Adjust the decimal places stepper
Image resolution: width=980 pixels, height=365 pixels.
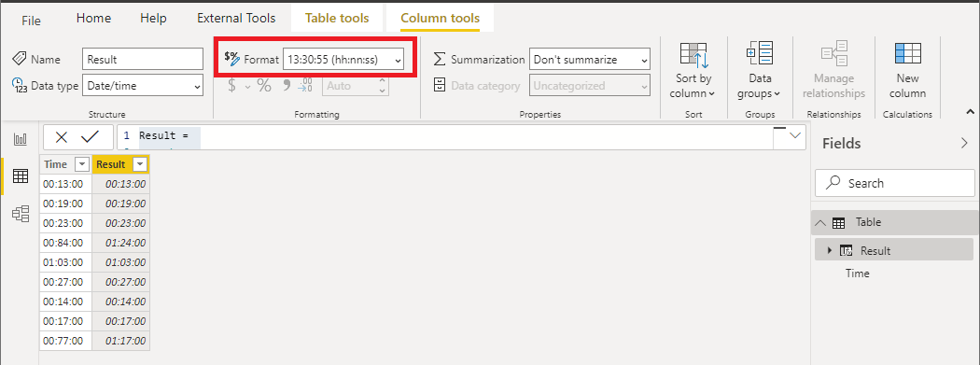[x=382, y=86]
